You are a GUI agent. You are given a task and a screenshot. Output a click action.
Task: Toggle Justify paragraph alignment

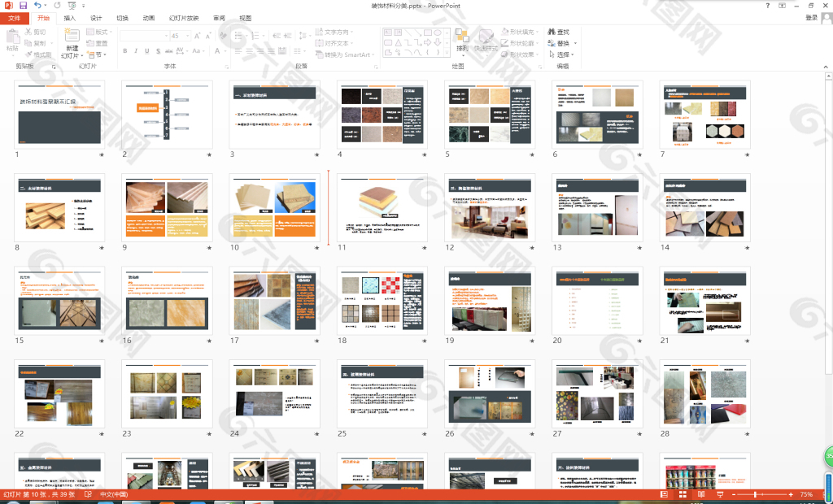[x=271, y=51]
